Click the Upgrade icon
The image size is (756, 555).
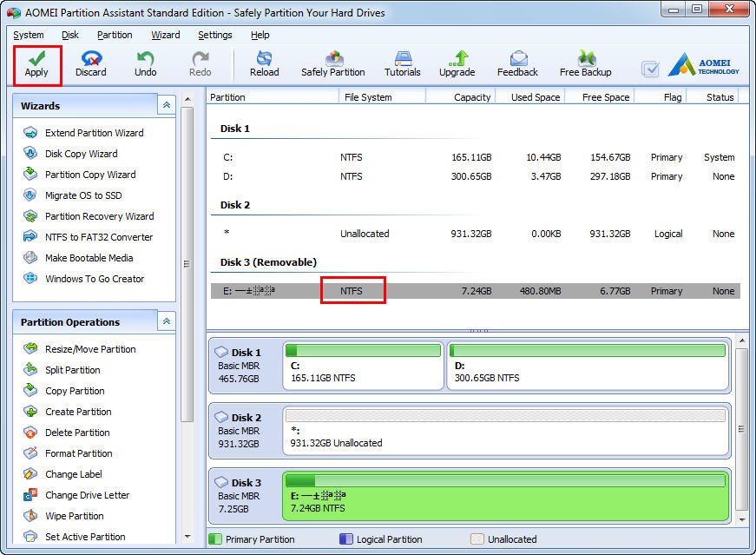pyautogui.click(x=457, y=64)
